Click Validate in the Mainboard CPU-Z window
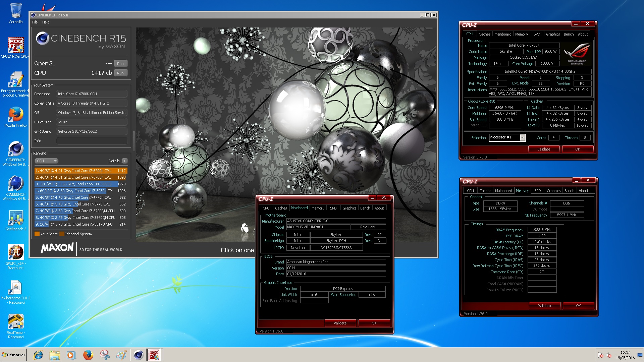This screenshot has height=362, width=644. (x=340, y=323)
